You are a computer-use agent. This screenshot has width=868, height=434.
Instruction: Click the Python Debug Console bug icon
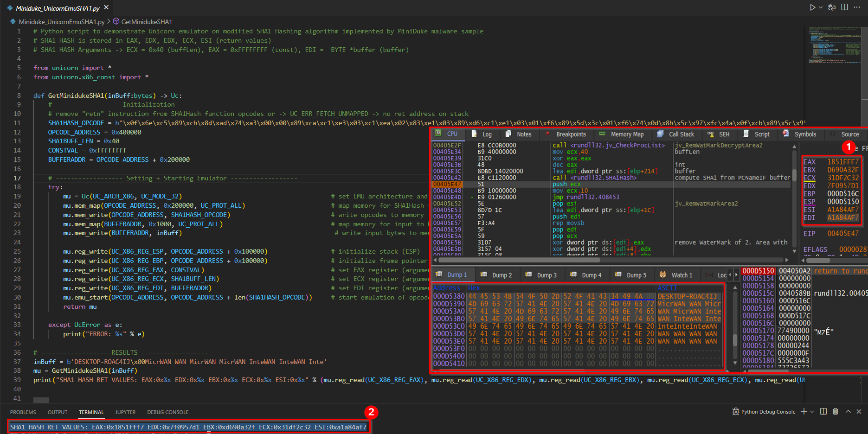736,412
